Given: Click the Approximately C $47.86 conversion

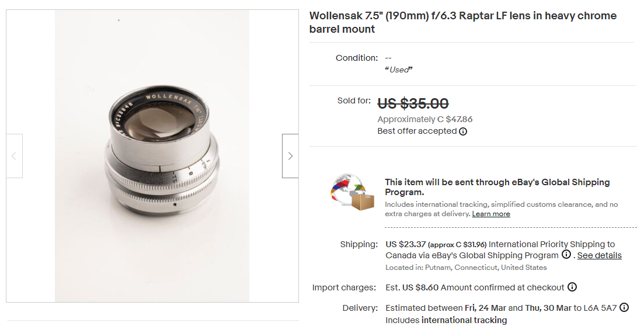Looking at the screenshot, I should pyautogui.click(x=424, y=119).
